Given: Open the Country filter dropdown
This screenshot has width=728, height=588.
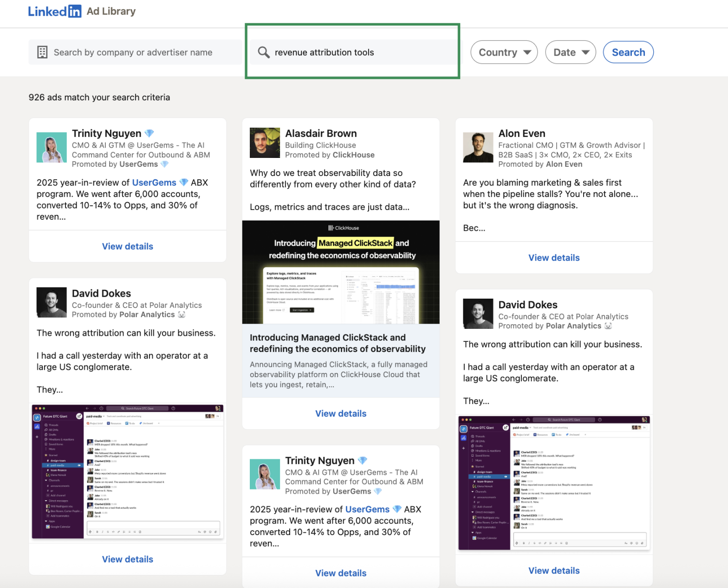Looking at the screenshot, I should pyautogui.click(x=504, y=52).
